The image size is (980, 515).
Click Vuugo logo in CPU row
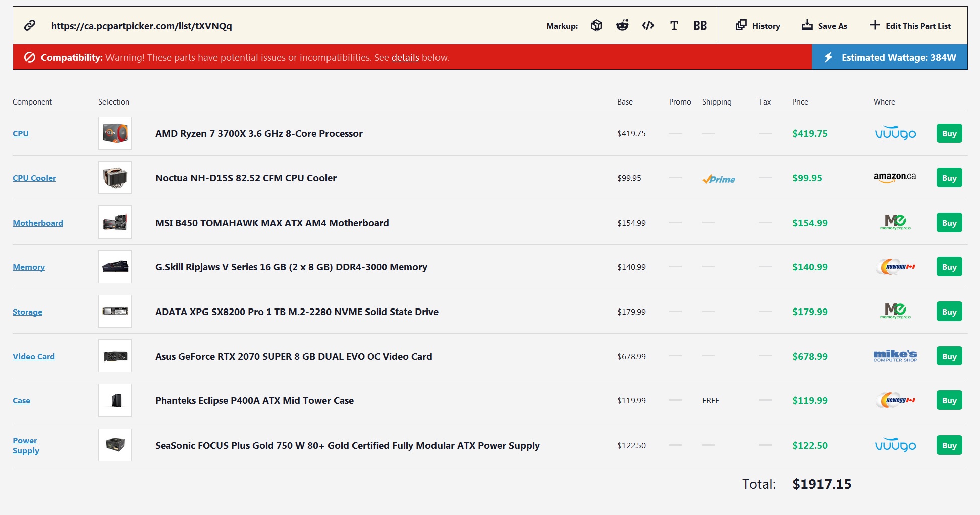(895, 133)
